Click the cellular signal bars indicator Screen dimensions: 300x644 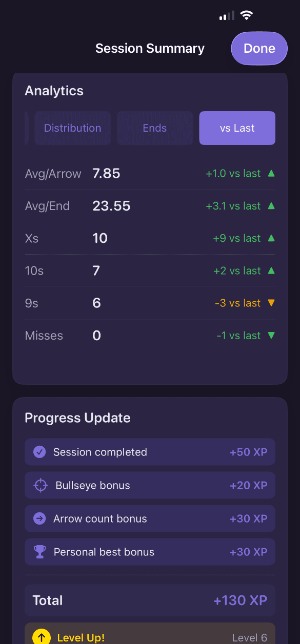[226, 15]
